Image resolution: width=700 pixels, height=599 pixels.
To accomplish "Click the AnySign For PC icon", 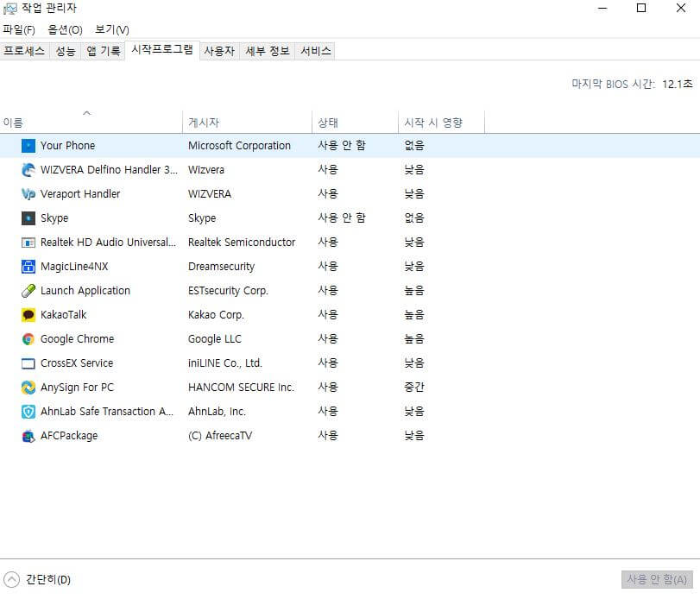I will (28, 388).
